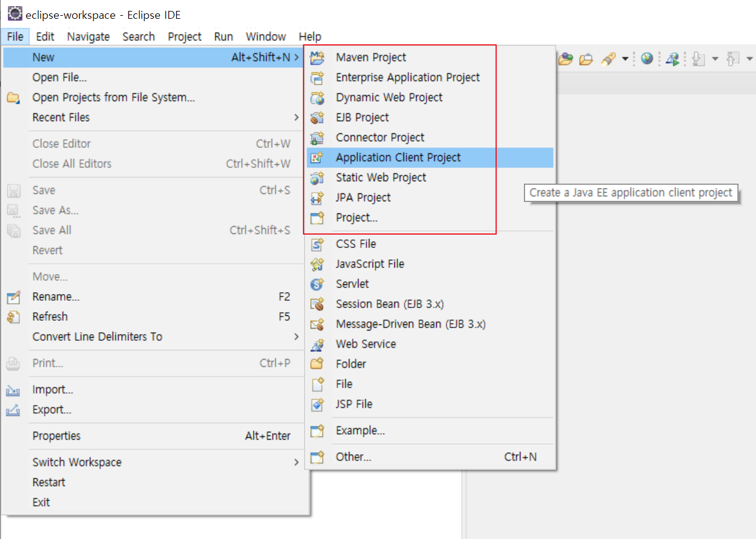Click the JPA Project icon
The image size is (756, 539).
[x=317, y=198]
